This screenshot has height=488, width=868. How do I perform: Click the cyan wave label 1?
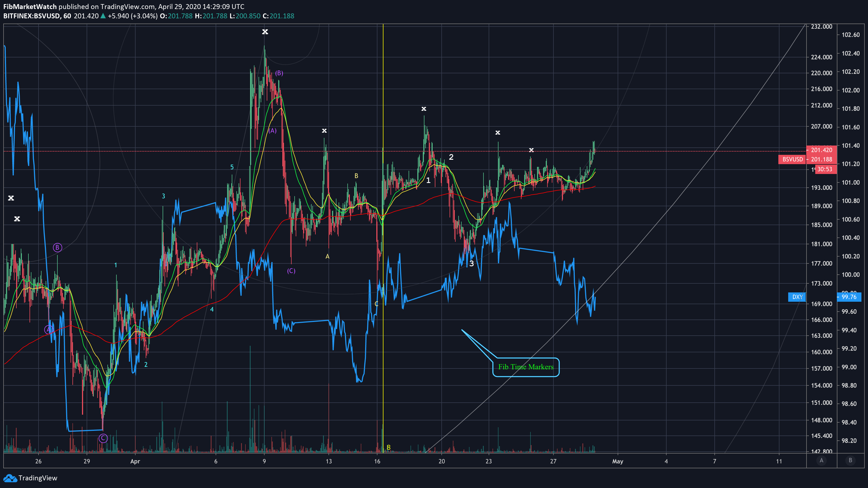[x=116, y=265]
